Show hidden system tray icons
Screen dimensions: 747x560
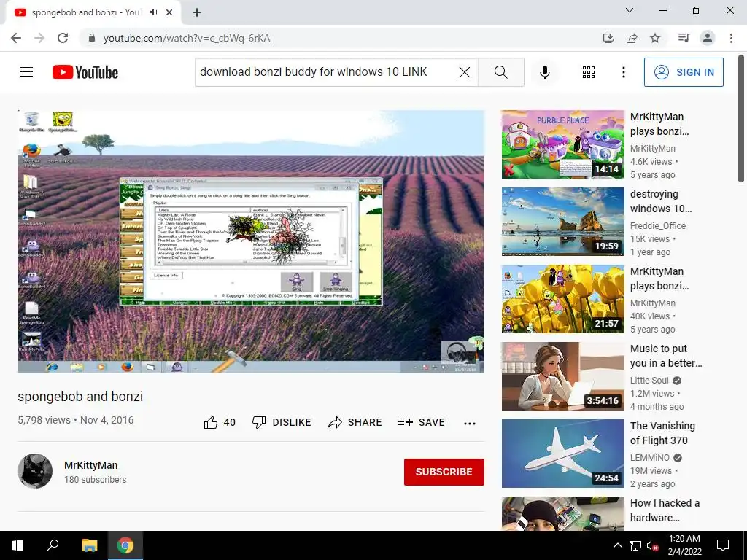pos(617,545)
